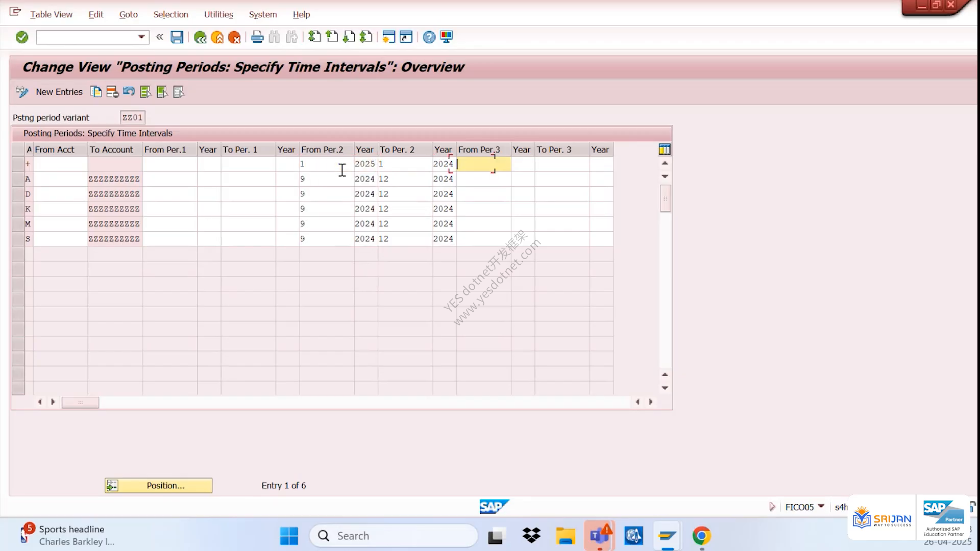Click the Help question mark icon
The width and height of the screenshot is (980, 551).
429,37
